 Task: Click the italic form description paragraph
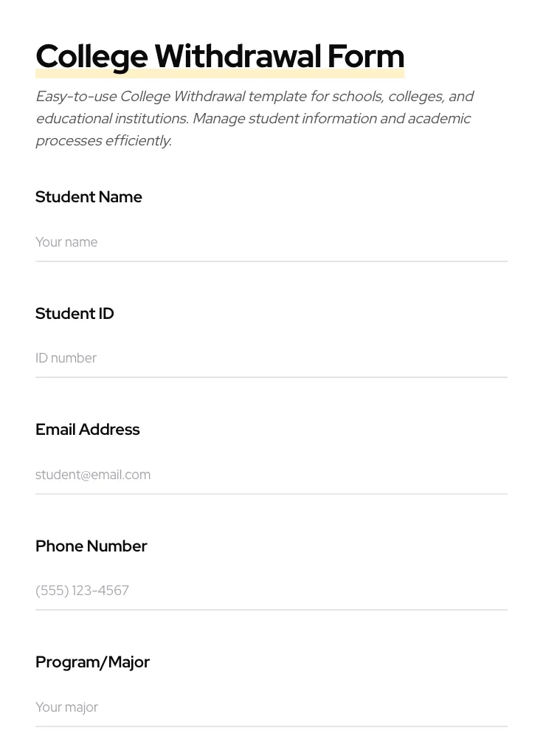[x=254, y=118]
